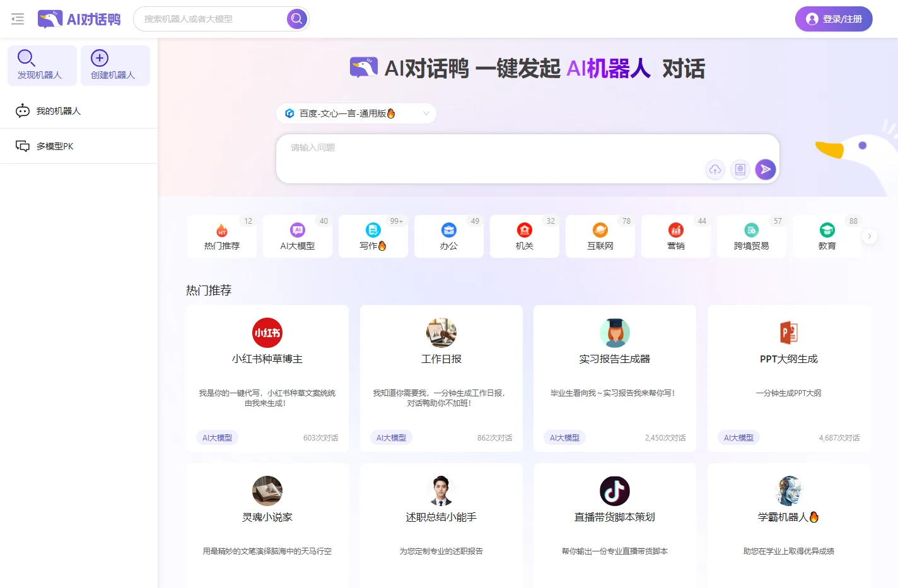Click the 862次对话 count text
Screen dimensions: 898x588
[495, 437]
